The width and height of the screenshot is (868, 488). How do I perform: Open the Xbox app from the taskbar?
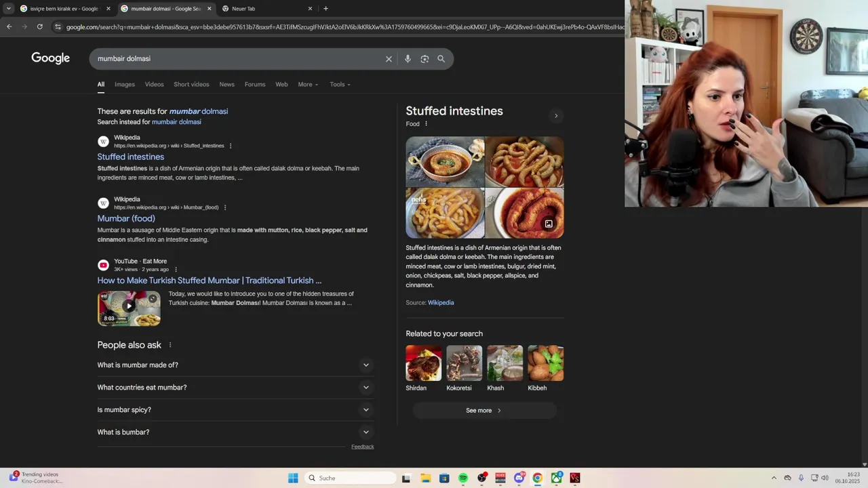(556, 478)
